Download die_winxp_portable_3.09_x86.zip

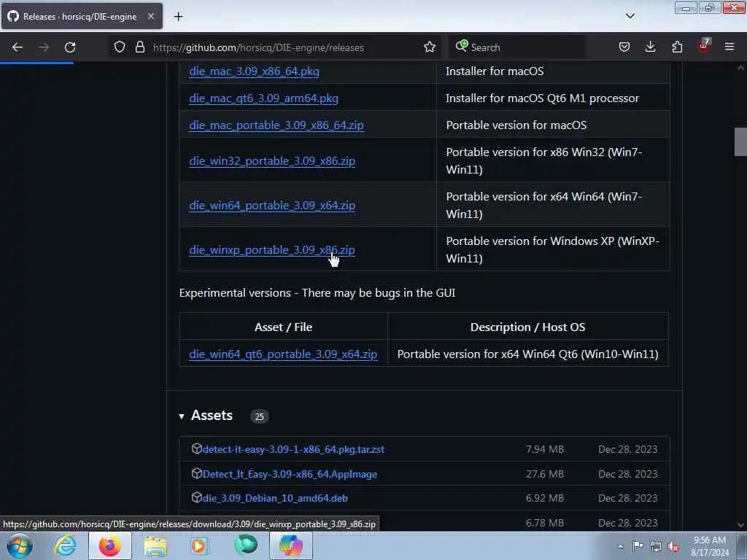272,250
